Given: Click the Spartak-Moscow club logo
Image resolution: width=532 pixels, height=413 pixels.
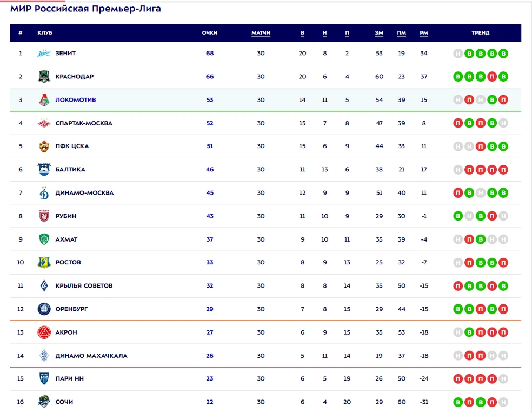Looking at the screenshot, I should 44,123.
